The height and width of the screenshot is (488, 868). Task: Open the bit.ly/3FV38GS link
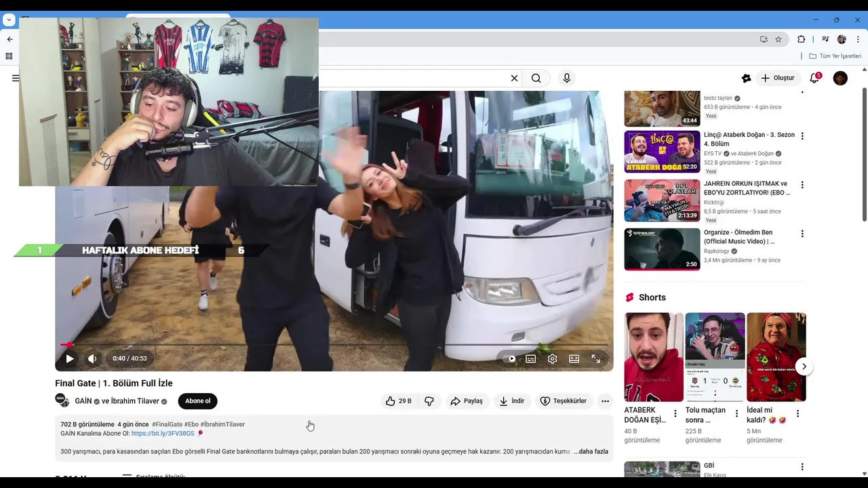(x=163, y=433)
